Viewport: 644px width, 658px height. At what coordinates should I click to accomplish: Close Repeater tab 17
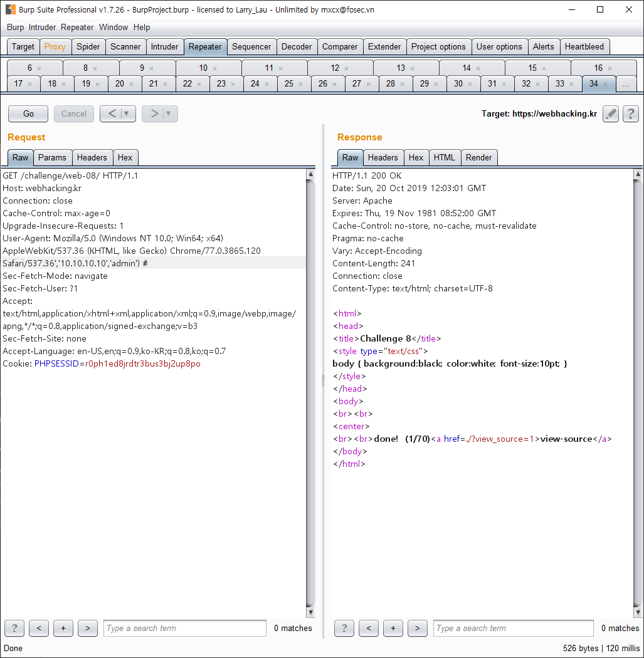[x=30, y=85]
